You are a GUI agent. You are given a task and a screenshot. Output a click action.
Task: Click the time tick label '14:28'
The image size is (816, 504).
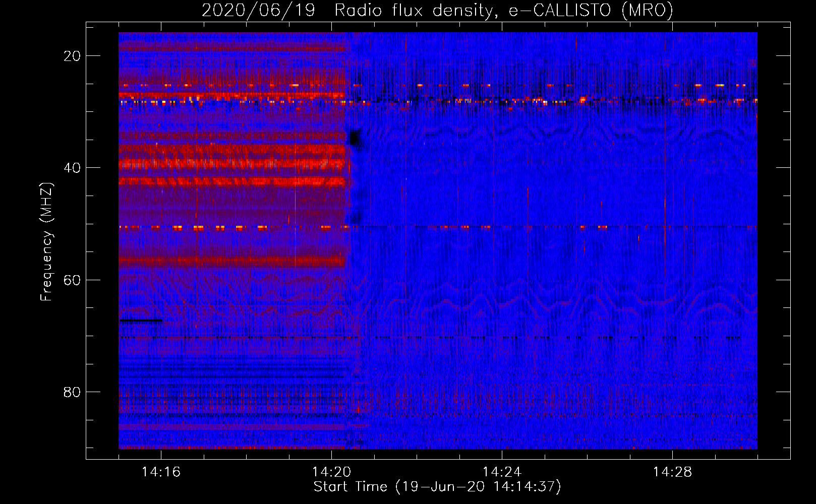click(x=672, y=472)
